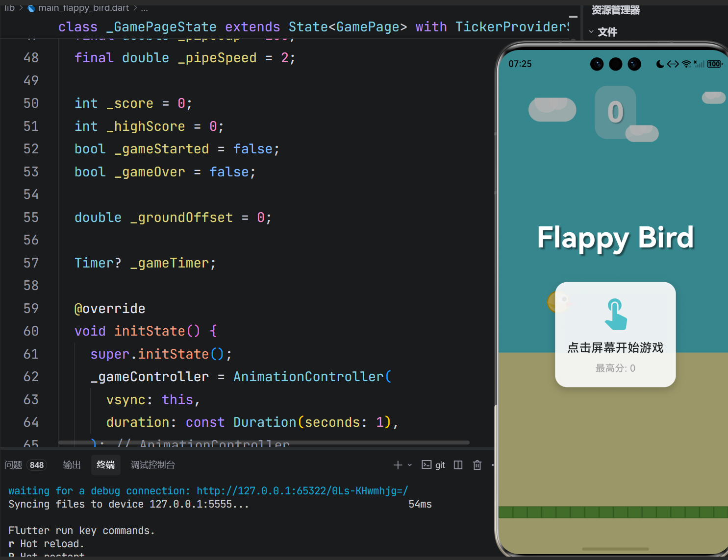Screen dimensions: 728x560
Task: Click the _score variable declaration
Action: point(130,103)
